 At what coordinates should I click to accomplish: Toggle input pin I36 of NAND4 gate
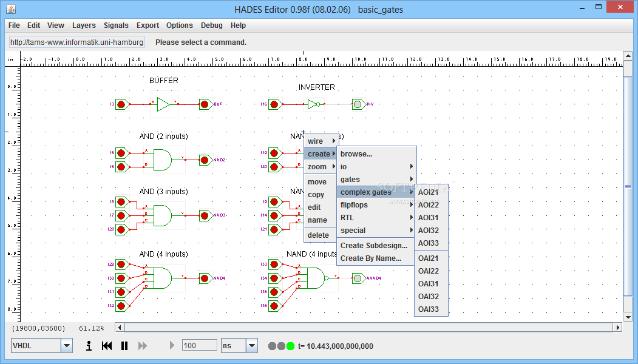pyautogui.click(x=275, y=306)
